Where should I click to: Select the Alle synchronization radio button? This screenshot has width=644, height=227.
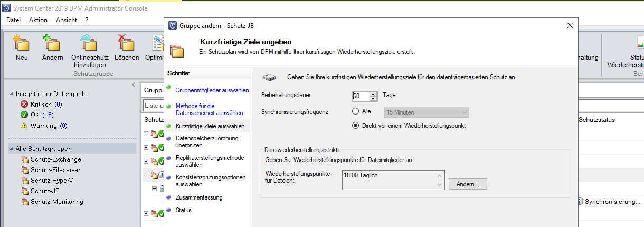(x=355, y=112)
